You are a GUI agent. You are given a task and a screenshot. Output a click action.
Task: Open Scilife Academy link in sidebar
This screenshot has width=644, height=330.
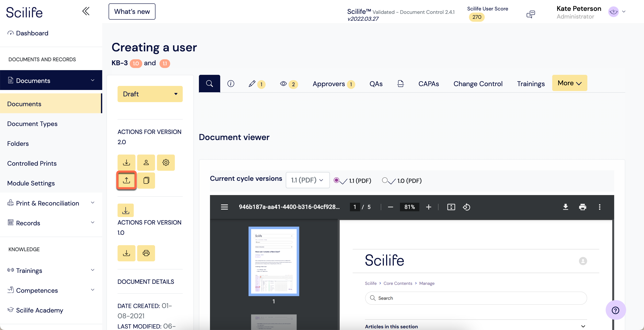[x=39, y=310]
